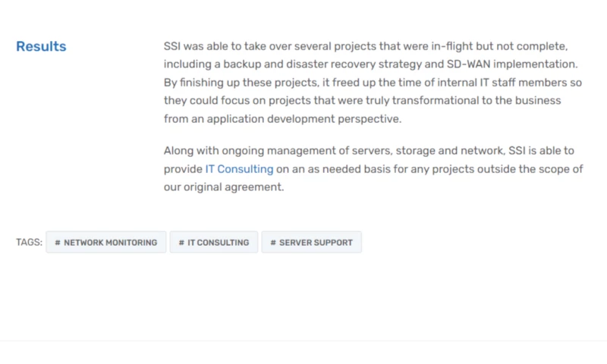Open the IT Consulting link in the paragraph

tap(239, 168)
